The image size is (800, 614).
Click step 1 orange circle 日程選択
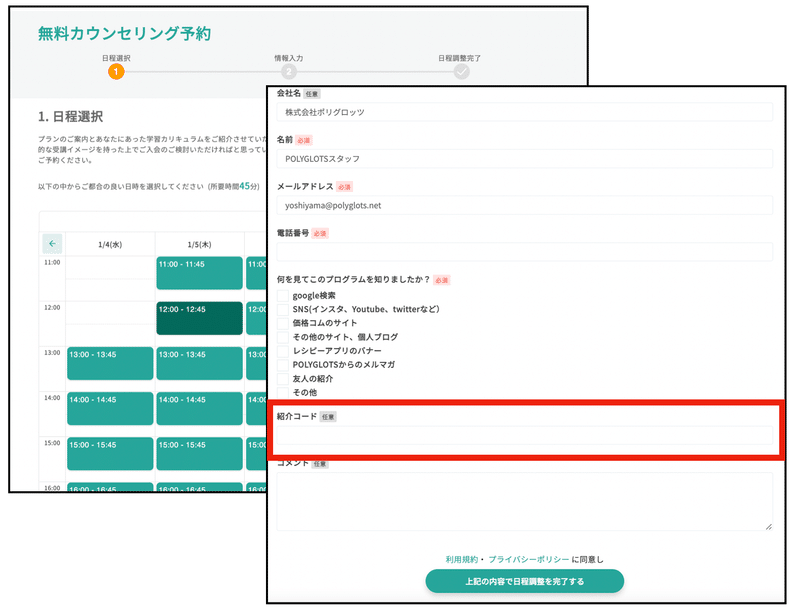tap(116, 72)
